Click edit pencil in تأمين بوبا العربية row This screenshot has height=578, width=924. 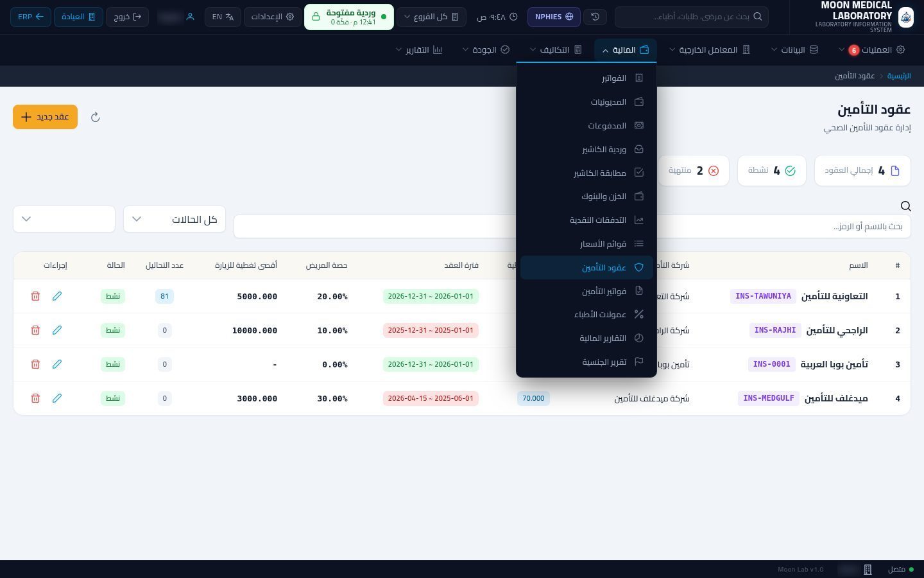tap(57, 364)
